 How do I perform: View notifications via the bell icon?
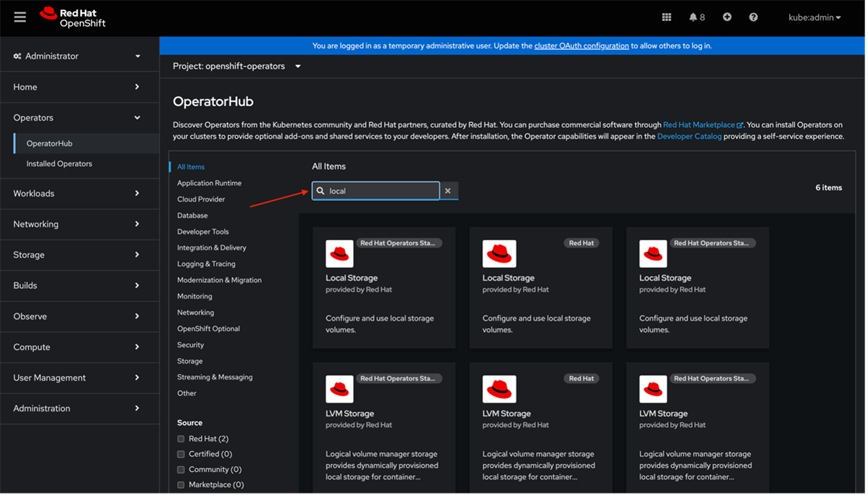click(x=692, y=17)
